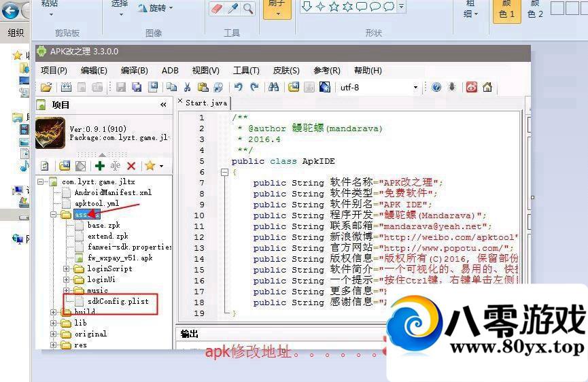
Task: Collapse the com.lyzt.game.jltx root node
Action: pyautogui.click(x=41, y=181)
